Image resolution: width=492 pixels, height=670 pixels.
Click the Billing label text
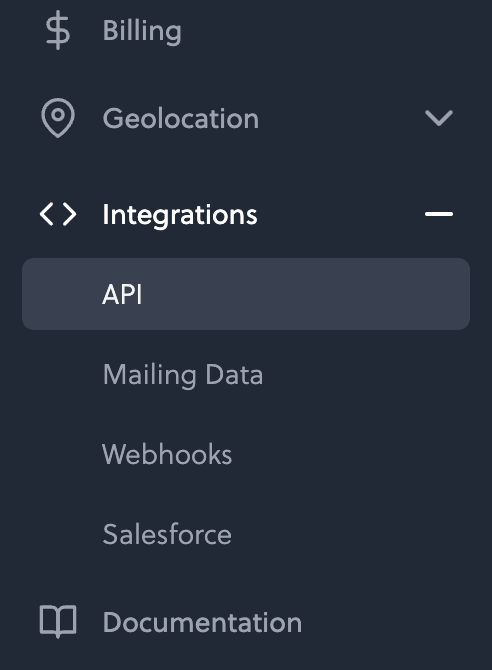coord(142,31)
